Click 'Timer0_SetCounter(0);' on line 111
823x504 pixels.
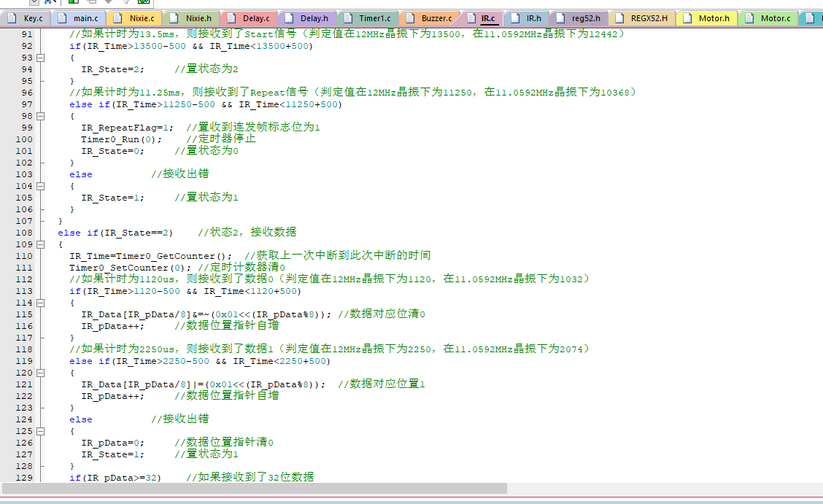click(130, 268)
